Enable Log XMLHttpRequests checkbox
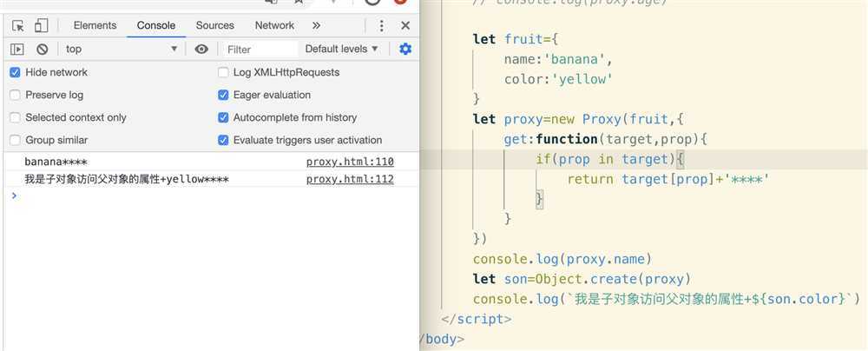Image resolution: width=868 pixels, height=351 pixels. coord(223,72)
